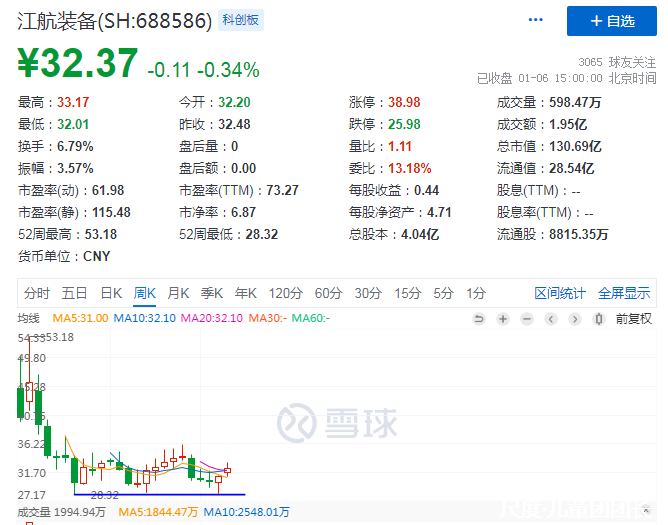Click the 科创板 tag

pos(241,20)
